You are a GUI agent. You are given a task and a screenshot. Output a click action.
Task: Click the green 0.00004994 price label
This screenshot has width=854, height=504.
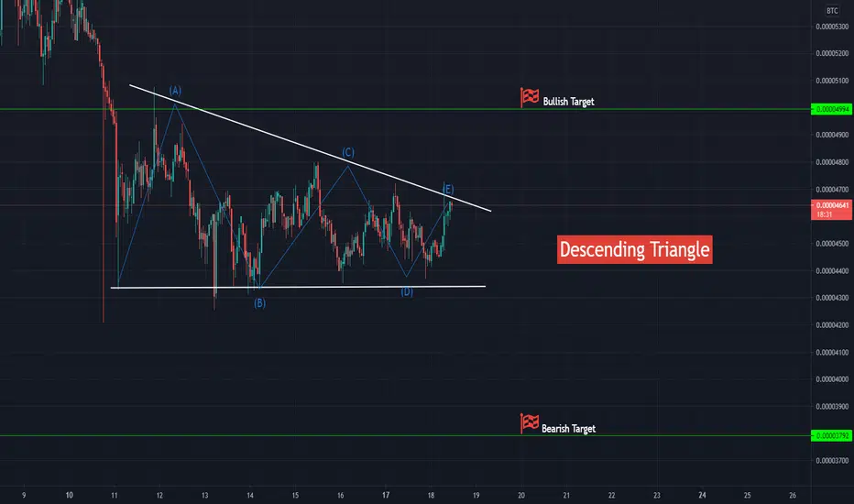832,109
